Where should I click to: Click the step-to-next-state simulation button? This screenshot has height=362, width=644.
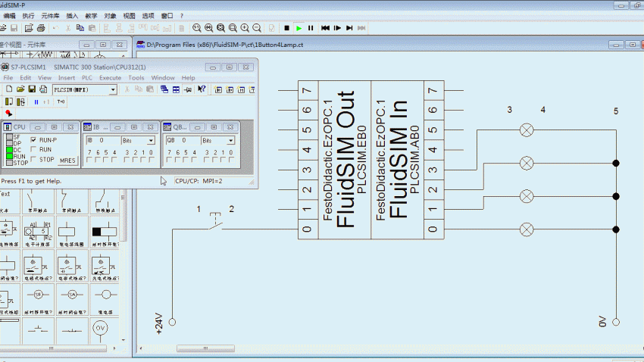pyautogui.click(x=349, y=28)
